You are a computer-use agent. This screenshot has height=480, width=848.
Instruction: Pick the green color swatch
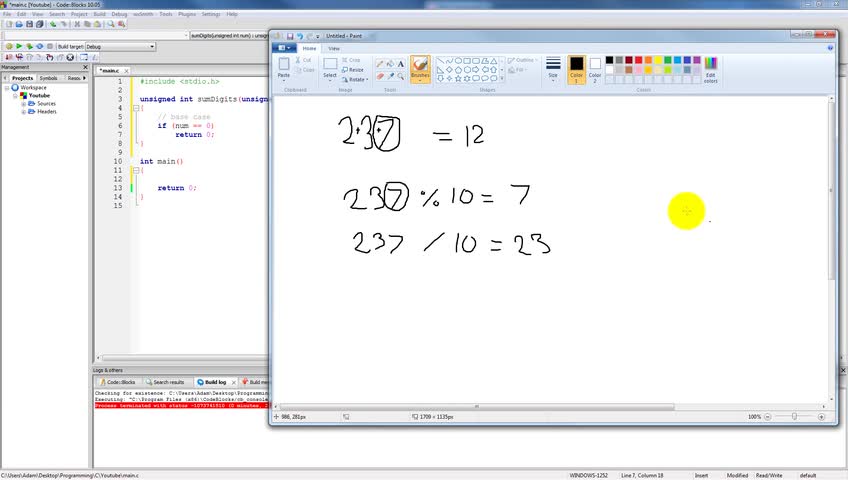point(668,60)
